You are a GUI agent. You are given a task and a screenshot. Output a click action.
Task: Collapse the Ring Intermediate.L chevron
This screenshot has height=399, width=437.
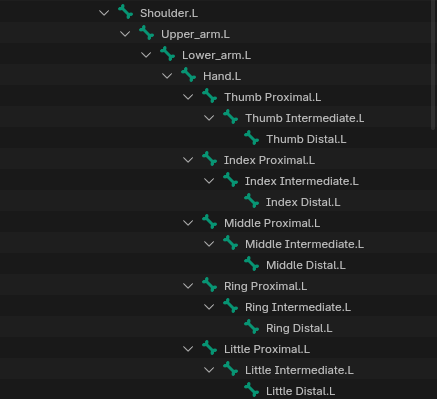[x=209, y=307]
